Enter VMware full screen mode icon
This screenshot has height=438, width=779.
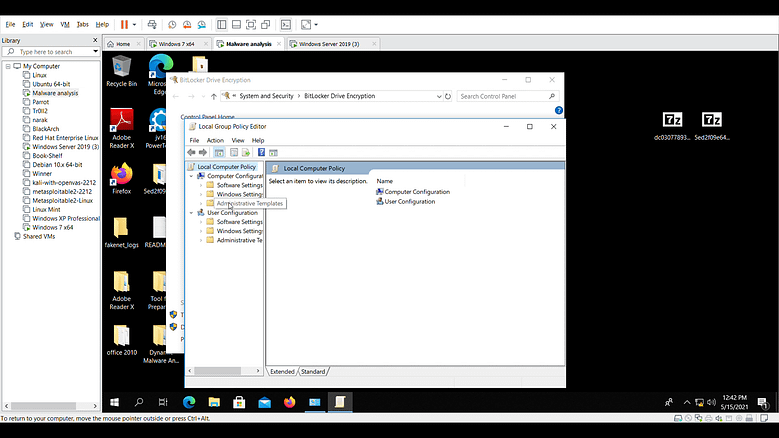click(251, 24)
